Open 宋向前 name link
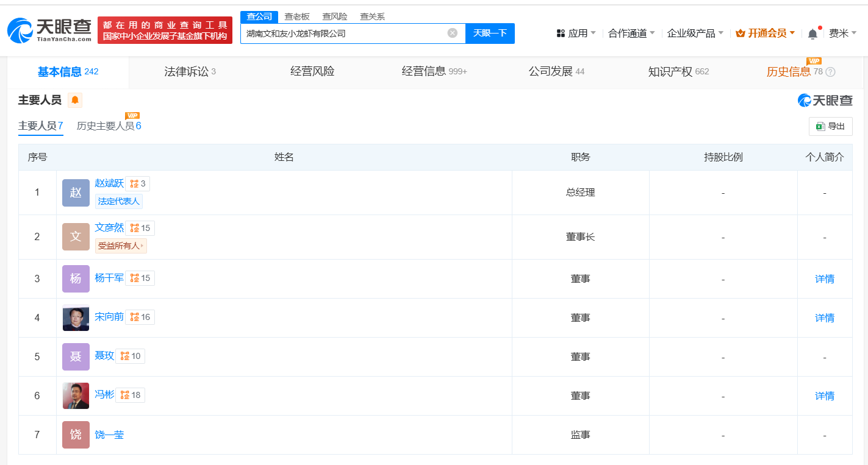This screenshot has width=868, height=465. pyautogui.click(x=109, y=317)
